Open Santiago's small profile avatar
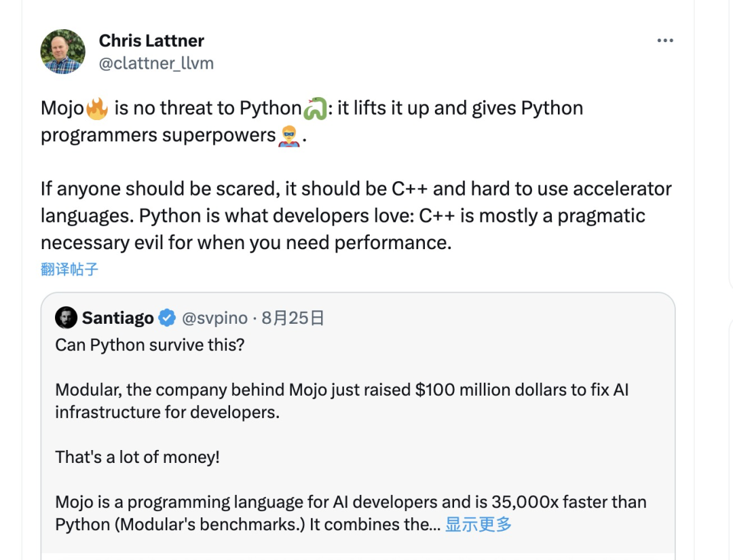 (66, 318)
